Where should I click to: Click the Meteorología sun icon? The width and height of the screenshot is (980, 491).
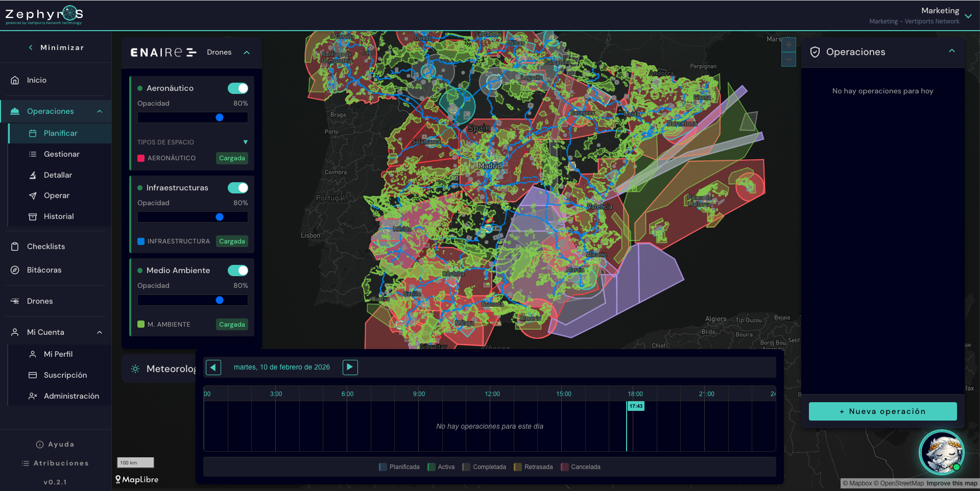pyautogui.click(x=135, y=369)
